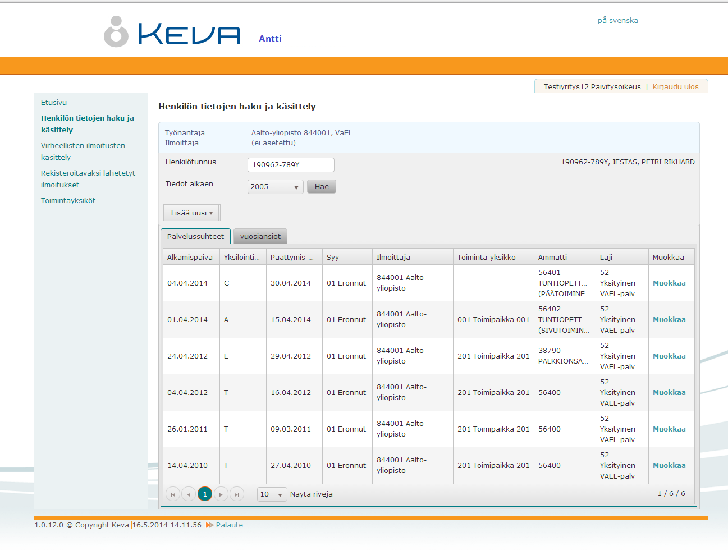Click Testiyritys12 Paivitysoikeus user label
728x560 pixels.
point(592,87)
